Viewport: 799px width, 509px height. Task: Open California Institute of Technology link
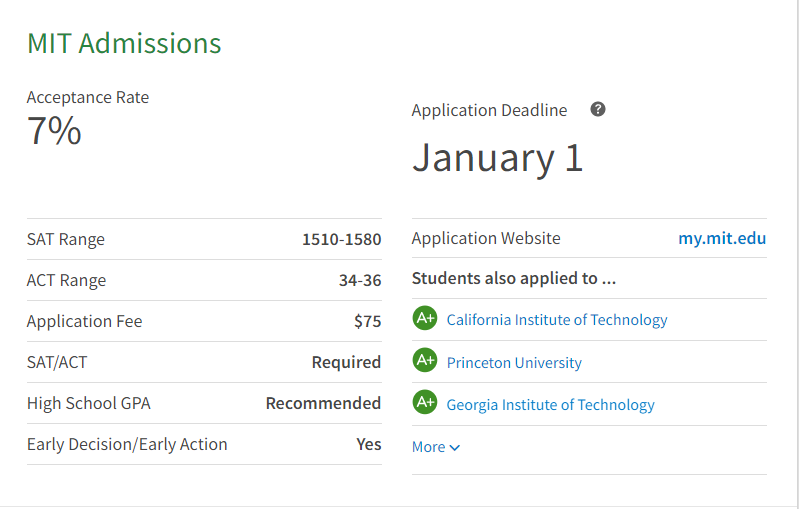[x=557, y=320]
